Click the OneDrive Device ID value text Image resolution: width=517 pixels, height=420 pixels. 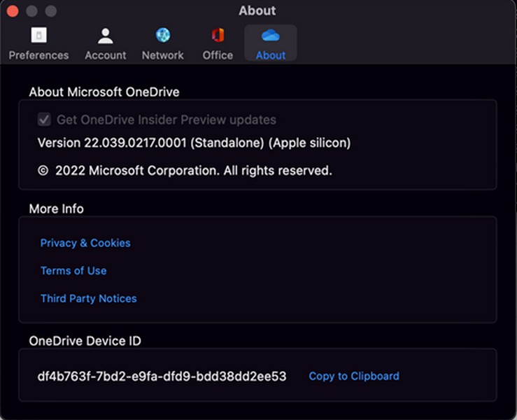(x=162, y=377)
